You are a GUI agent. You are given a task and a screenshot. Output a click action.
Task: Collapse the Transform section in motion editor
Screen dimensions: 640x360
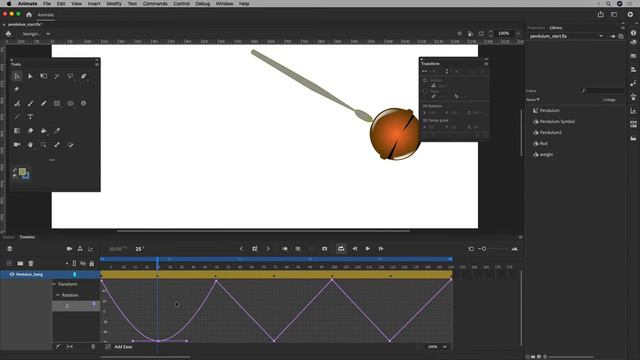54,284
